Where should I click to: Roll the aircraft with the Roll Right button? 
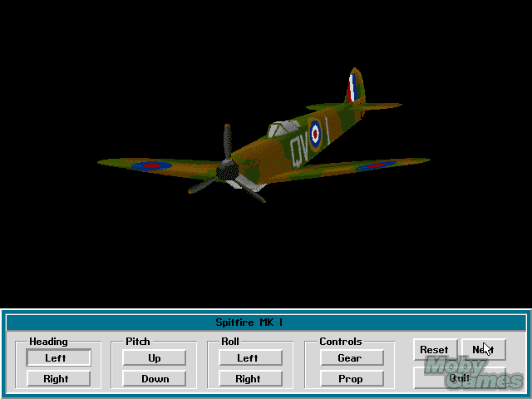coord(250,378)
